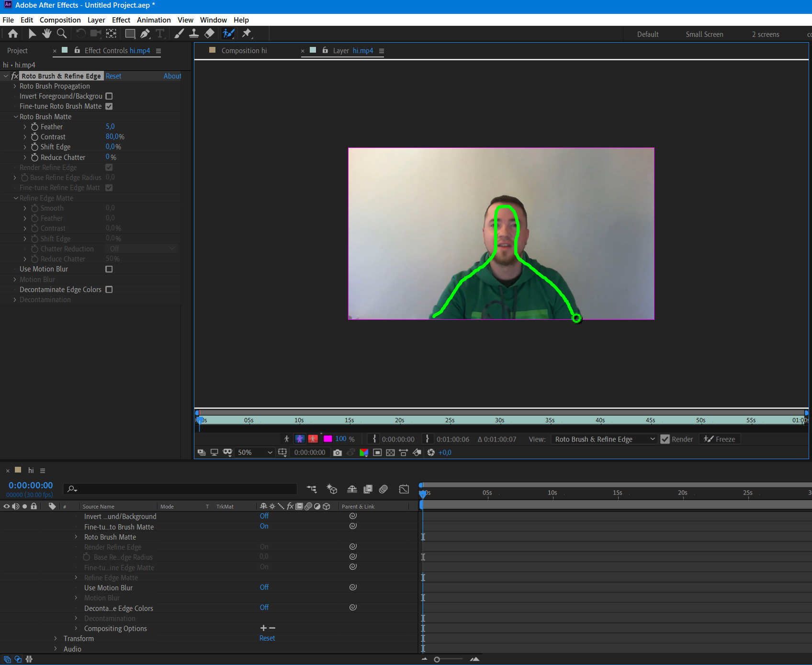Enable Use Motion Blur checkbox
812x665 pixels.
(x=109, y=269)
